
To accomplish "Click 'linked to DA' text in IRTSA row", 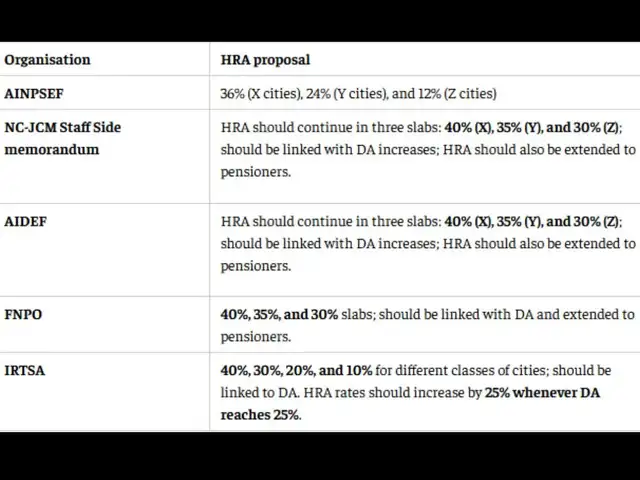I will [260, 393].
